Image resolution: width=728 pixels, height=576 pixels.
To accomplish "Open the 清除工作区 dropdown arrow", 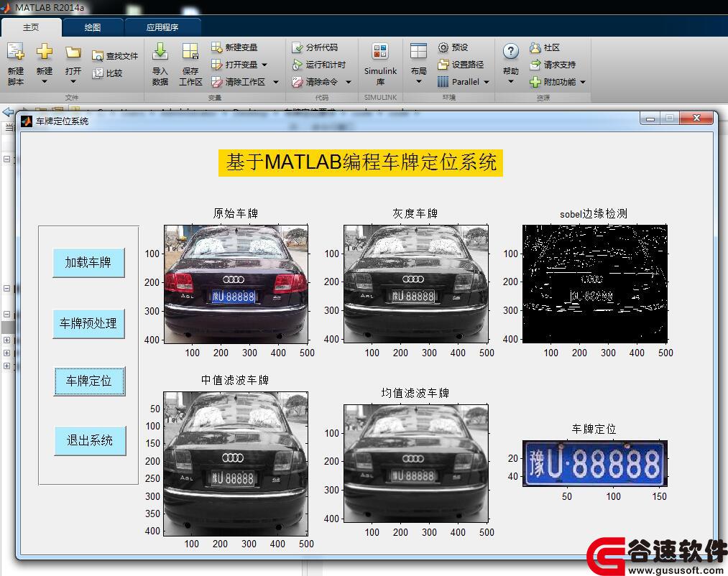I will tap(276, 82).
